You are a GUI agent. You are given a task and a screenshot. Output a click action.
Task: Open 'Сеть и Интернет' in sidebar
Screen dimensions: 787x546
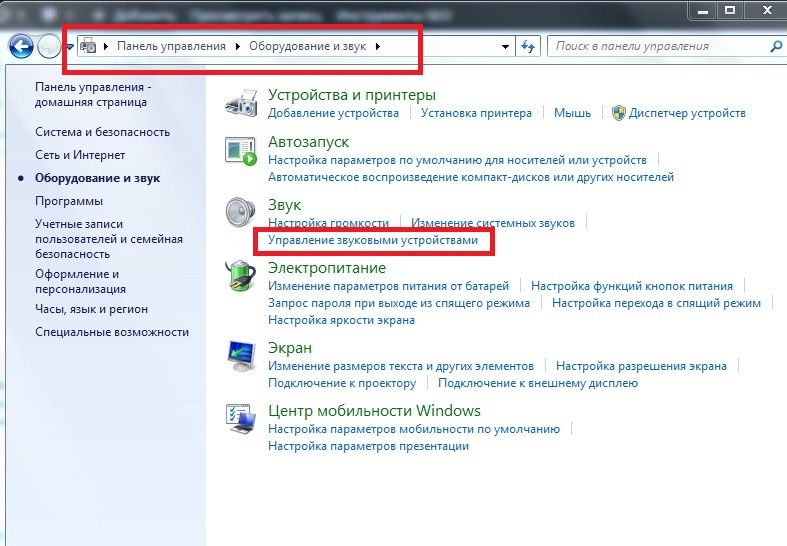click(x=80, y=155)
